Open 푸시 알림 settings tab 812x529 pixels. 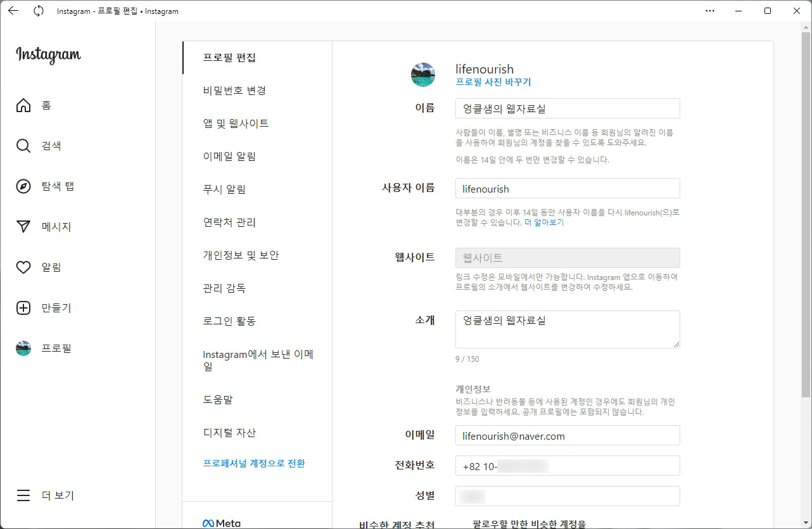[x=257, y=189]
